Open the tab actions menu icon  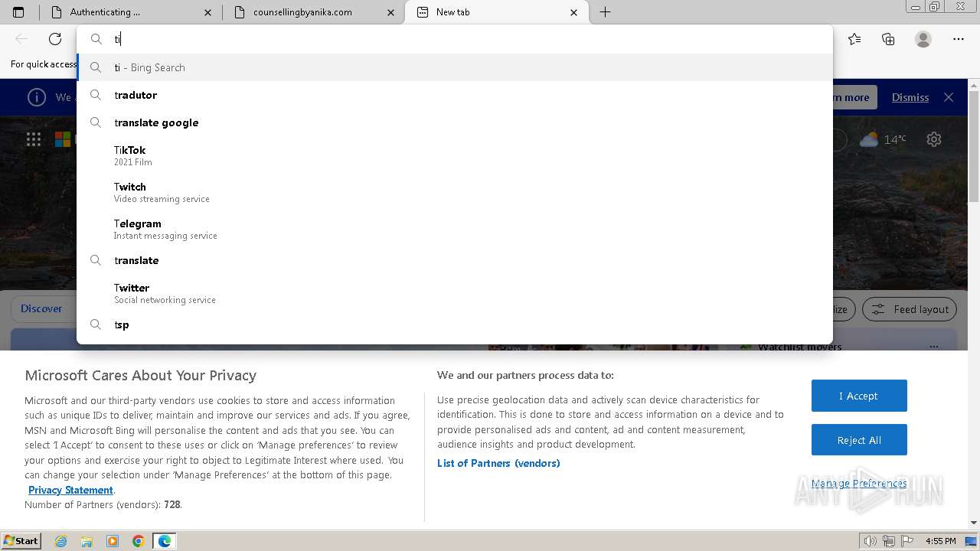coord(18,12)
